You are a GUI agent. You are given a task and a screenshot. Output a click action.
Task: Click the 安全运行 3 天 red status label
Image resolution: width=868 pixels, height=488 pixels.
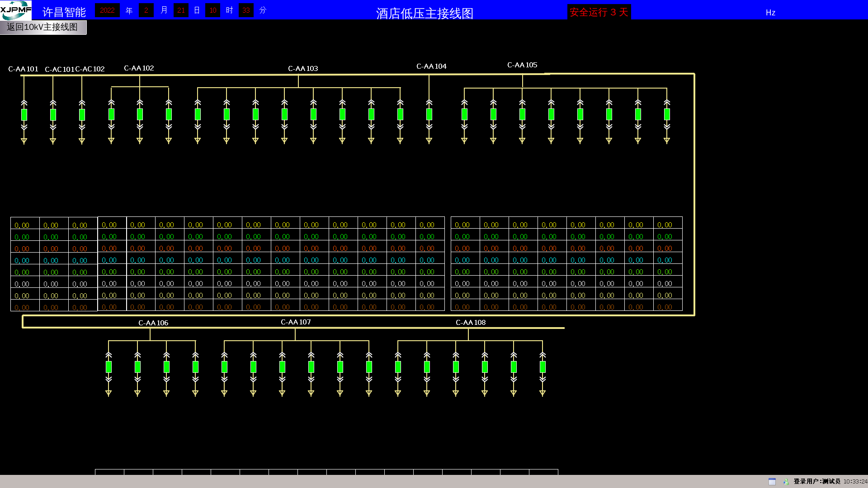click(599, 12)
